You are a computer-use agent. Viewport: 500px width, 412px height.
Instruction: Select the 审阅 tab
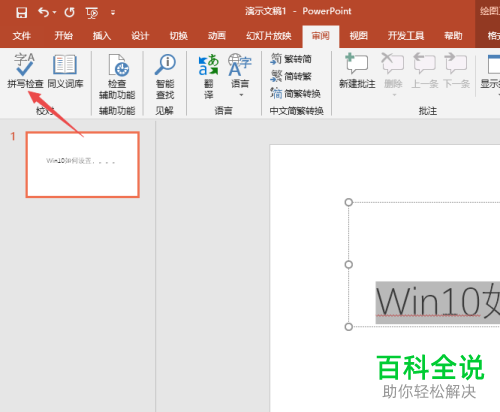(321, 36)
